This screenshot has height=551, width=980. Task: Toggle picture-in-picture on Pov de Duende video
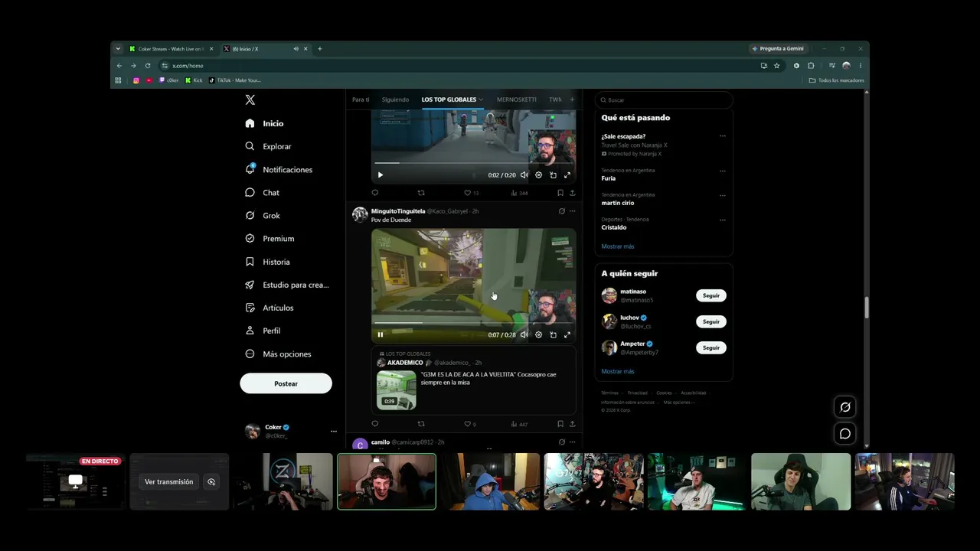(553, 334)
